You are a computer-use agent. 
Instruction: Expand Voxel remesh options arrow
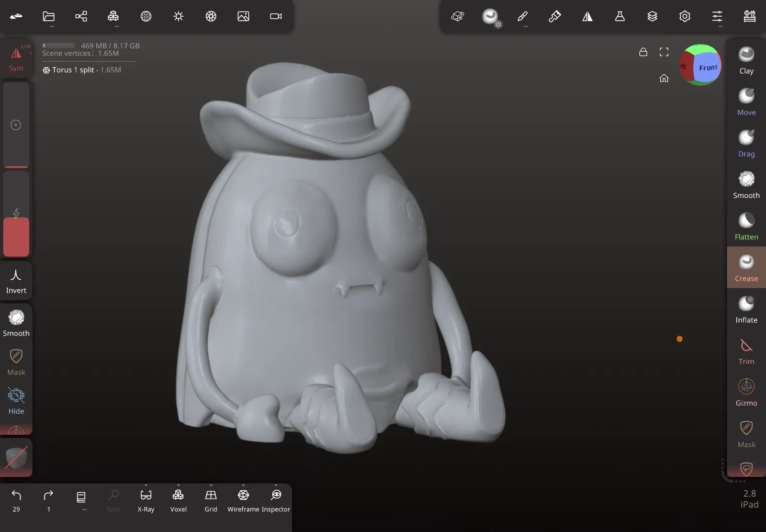(179, 485)
